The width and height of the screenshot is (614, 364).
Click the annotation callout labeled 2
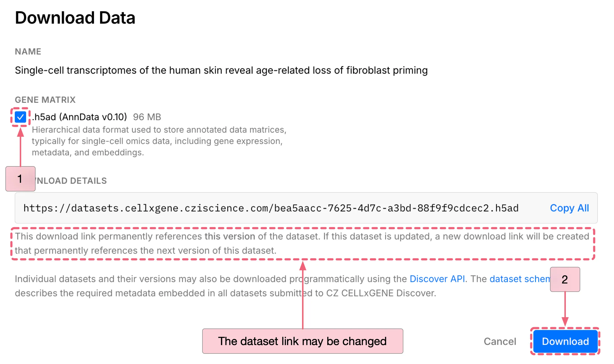click(565, 280)
